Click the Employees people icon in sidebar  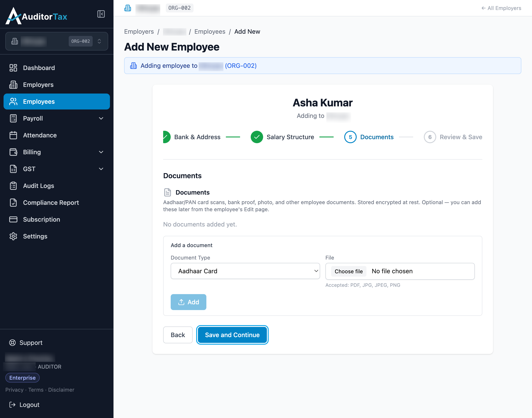click(13, 102)
